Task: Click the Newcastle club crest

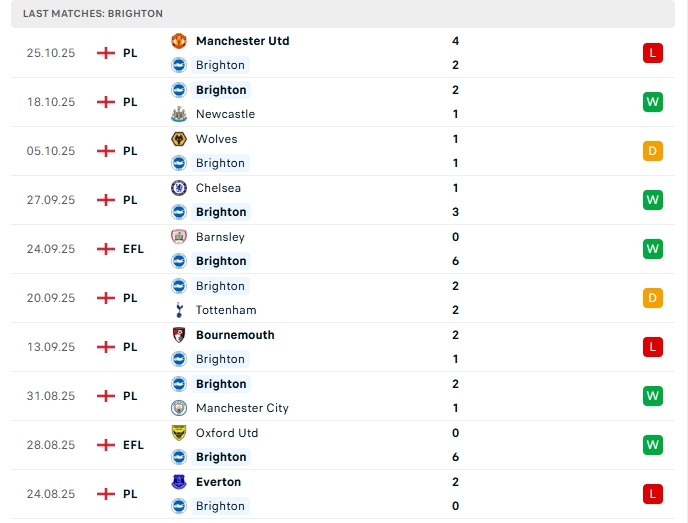Action: 179,114
